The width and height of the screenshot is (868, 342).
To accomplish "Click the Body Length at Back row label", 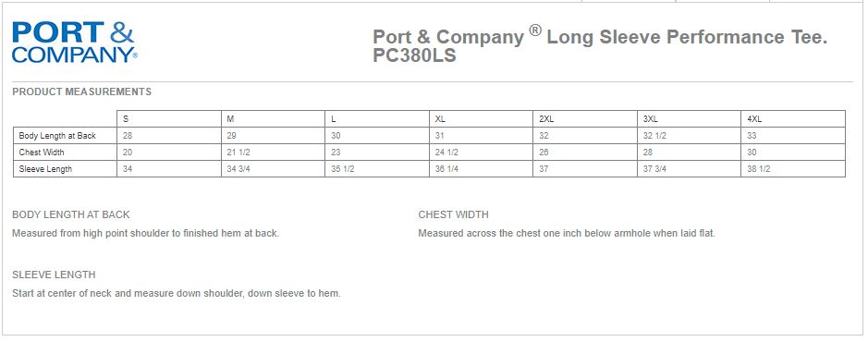I will pos(57,136).
